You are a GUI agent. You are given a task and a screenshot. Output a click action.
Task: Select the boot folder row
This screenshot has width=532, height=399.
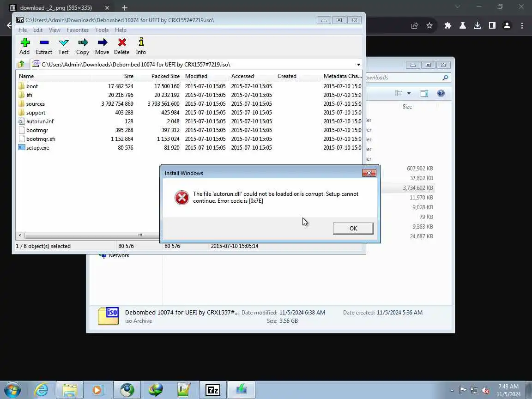(x=188, y=86)
